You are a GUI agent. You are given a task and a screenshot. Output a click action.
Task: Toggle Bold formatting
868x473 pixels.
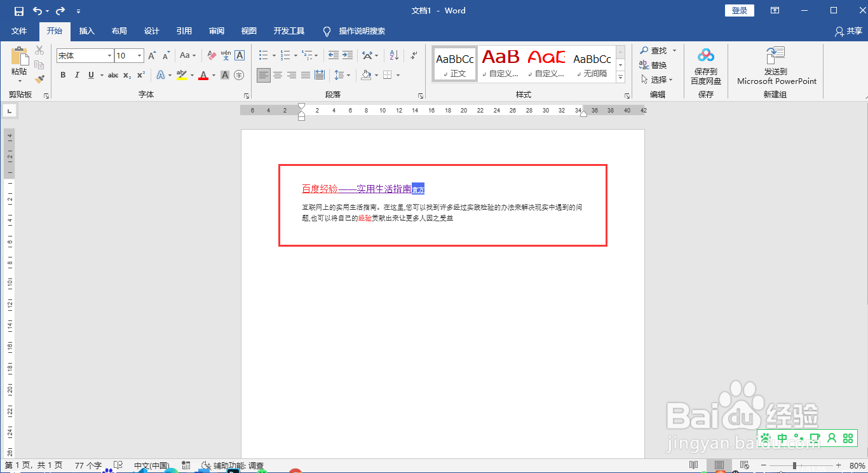pyautogui.click(x=63, y=75)
